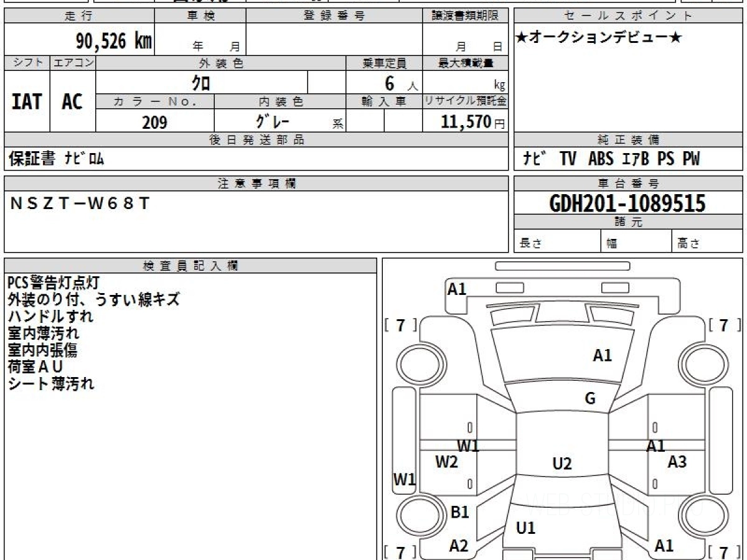Select the 幅 dimension label
The width and height of the screenshot is (747, 560).
612,244
